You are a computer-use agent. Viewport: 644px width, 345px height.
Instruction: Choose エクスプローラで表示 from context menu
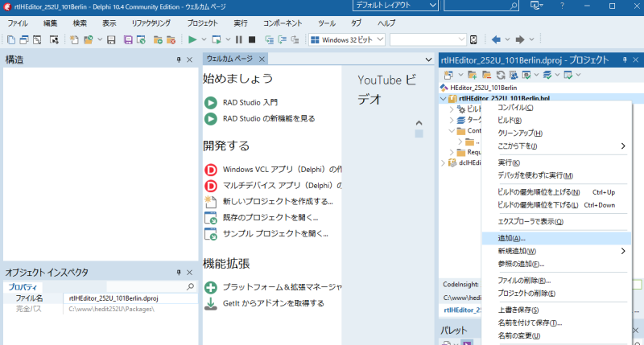coord(556,221)
